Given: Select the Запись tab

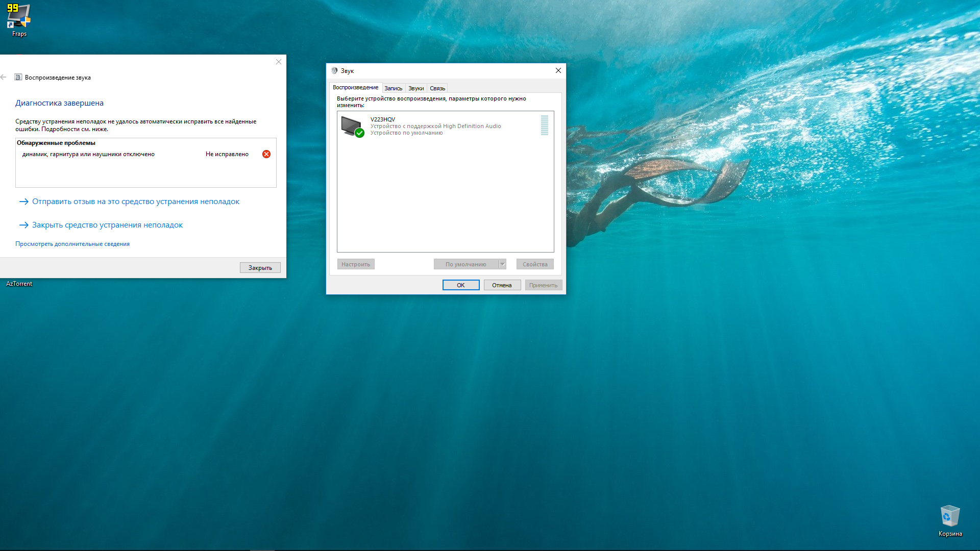Looking at the screenshot, I should (x=393, y=88).
